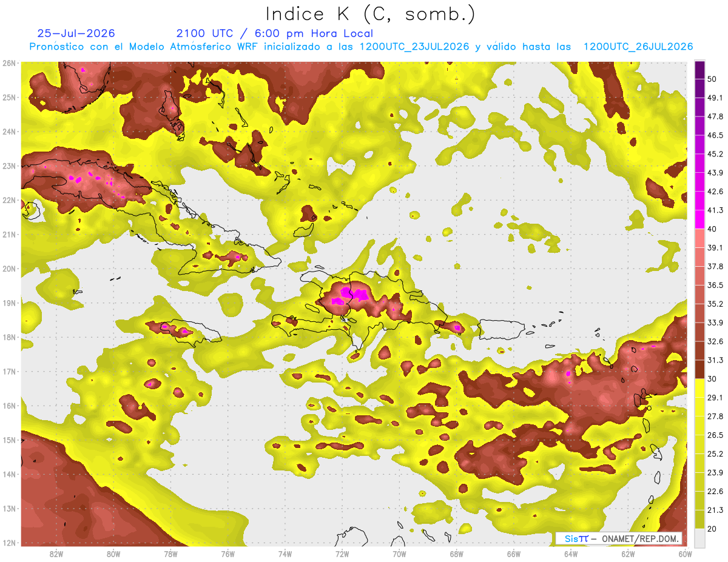Click the '26.5' colorbar value
This screenshot has width=728, height=562.
tap(715, 435)
